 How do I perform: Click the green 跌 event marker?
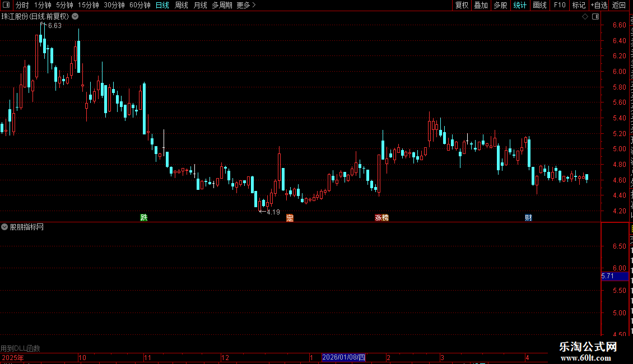144,217
